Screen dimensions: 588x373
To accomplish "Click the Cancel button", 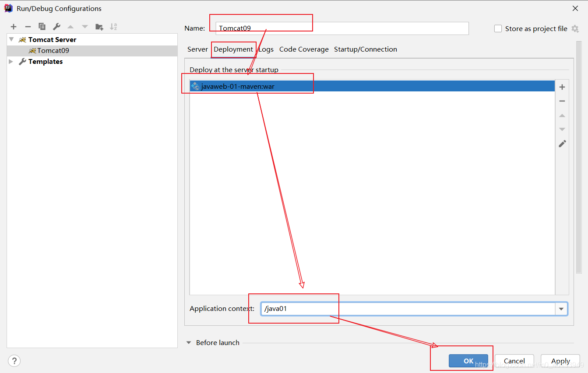I will (514, 361).
